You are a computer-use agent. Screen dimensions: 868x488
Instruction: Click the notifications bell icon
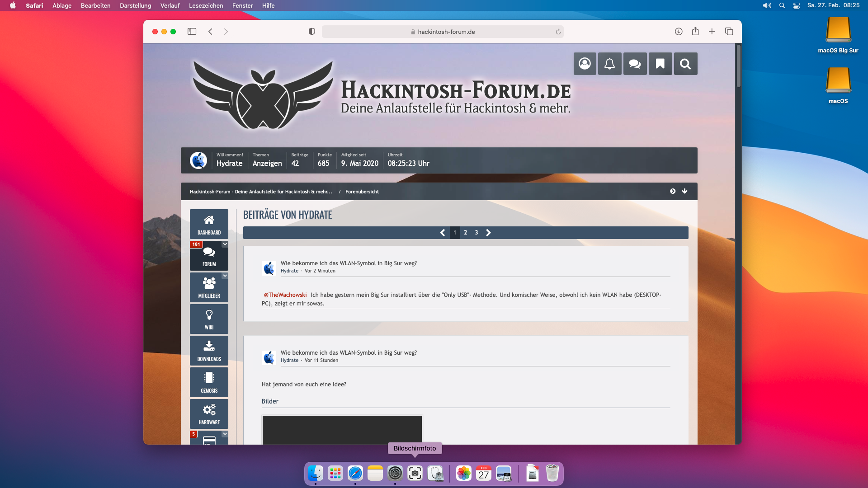pyautogui.click(x=609, y=64)
